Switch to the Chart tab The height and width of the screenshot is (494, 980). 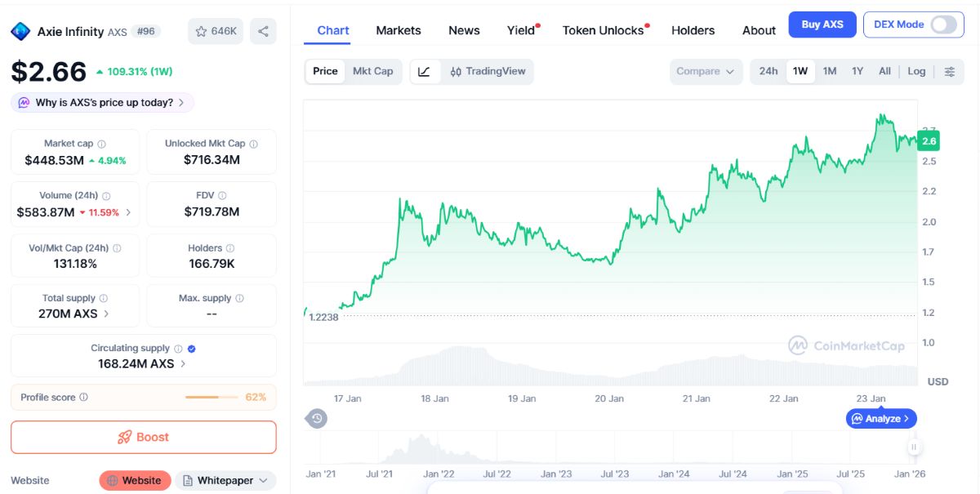[333, 30]
